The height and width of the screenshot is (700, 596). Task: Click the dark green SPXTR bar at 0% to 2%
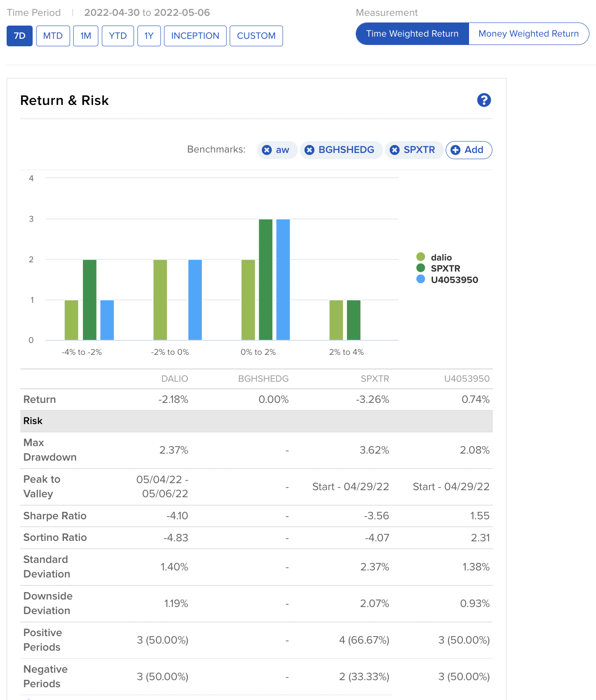pyautogui.click(x=265, y=279)
